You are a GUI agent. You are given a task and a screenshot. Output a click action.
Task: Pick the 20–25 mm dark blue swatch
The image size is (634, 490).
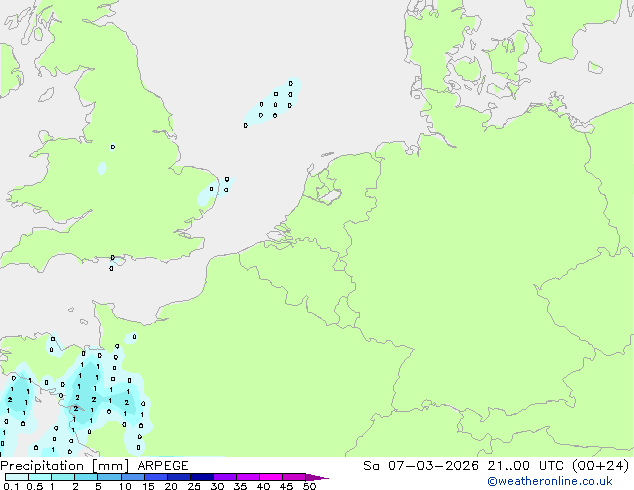tap(178, 477)
